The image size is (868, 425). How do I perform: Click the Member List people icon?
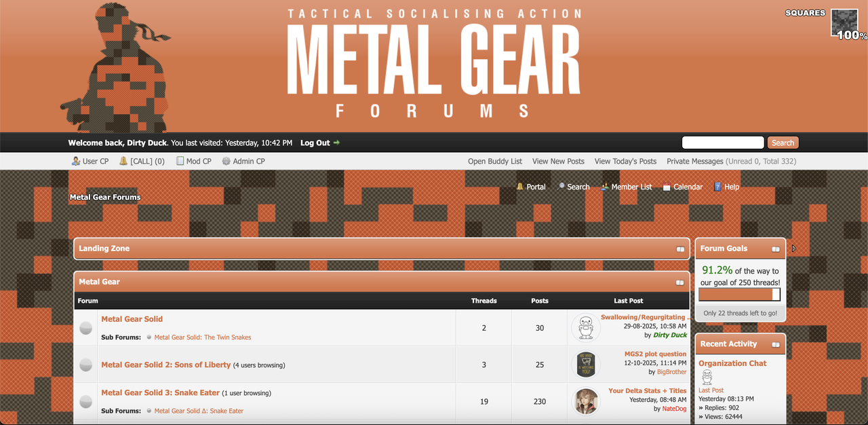605,186
